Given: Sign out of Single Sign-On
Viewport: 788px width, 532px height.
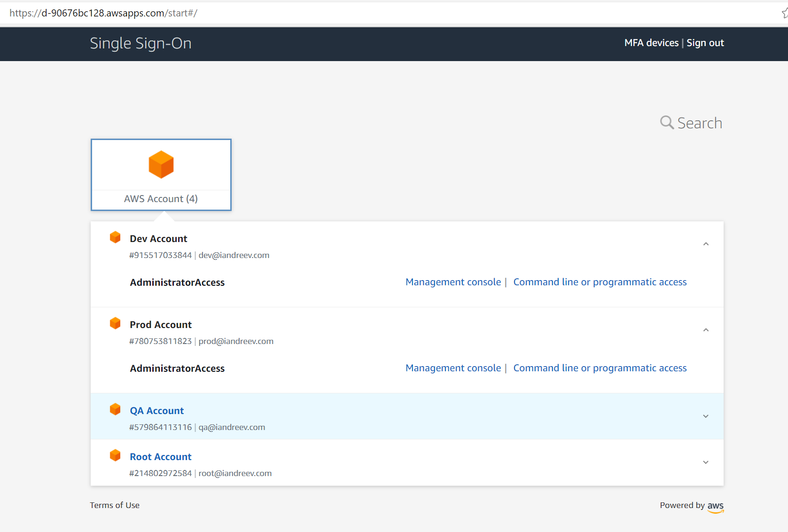Looking at the screenshot, I should tap(705, 43).
